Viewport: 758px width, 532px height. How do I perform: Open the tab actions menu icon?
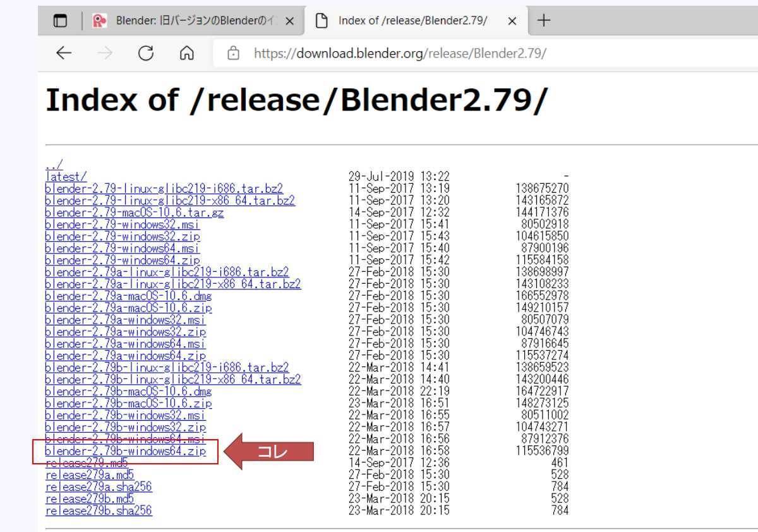pos(60,21)
